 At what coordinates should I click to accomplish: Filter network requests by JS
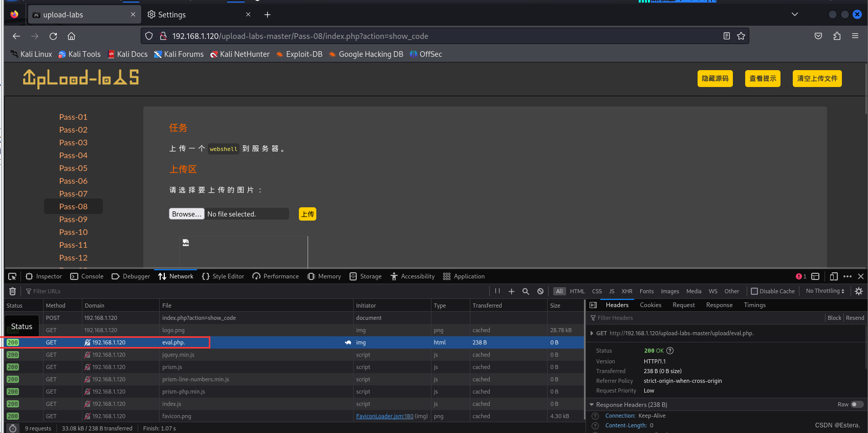tap(612, 291)
